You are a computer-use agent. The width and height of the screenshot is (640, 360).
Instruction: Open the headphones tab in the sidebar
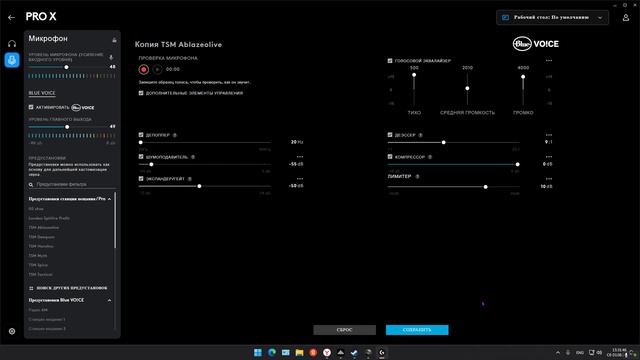[12, 43]
